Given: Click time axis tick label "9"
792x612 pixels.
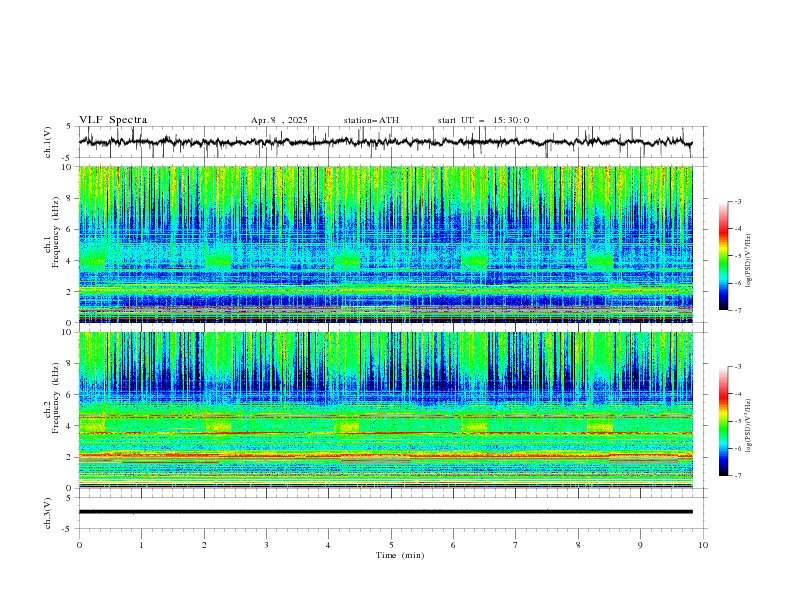Looking at the screenshot, I should pos(640,545).
